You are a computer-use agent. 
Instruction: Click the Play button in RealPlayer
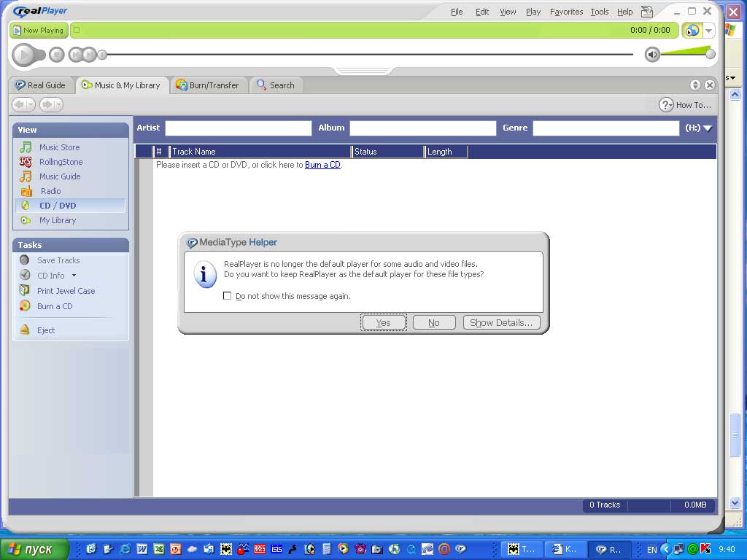23,55
